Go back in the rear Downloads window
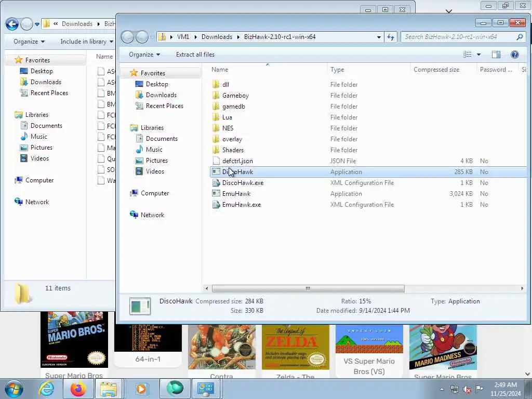 click(12, 24)
